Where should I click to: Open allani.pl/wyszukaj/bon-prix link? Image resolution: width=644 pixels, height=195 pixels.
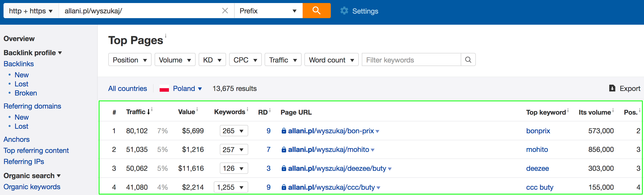click(331, 131)
